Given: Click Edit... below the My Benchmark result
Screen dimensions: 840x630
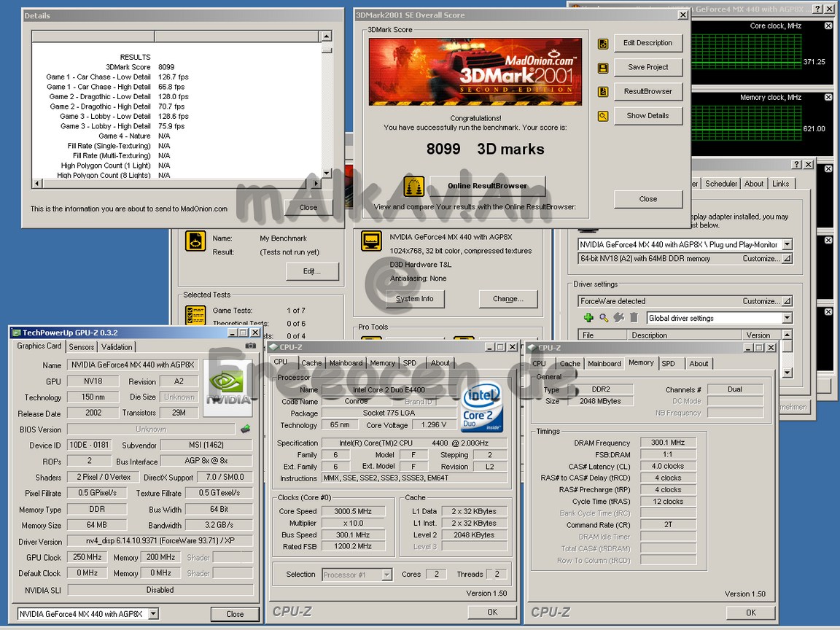Looking at the screenshot, I should click(312, 271).
